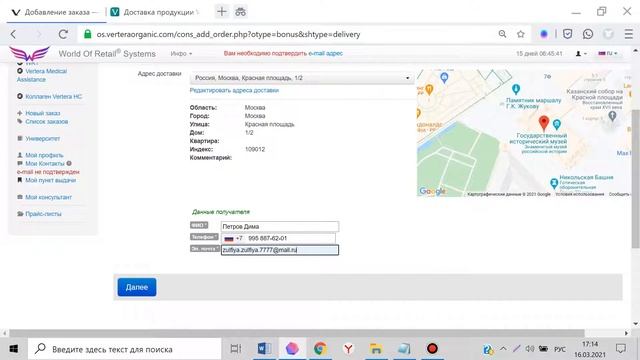Screen dimensions: 640x360
Task: Open the zoom magnifier in the address bar
Action: 502,34
